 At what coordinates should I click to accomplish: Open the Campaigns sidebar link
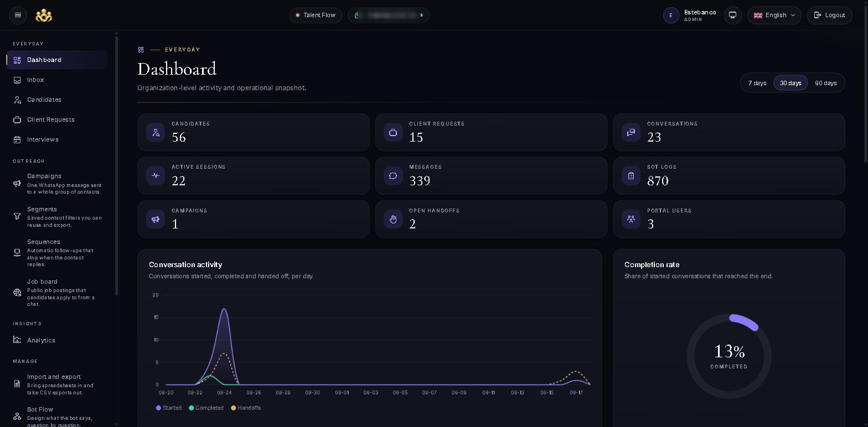pyautogui.click(x=57, y=184)
